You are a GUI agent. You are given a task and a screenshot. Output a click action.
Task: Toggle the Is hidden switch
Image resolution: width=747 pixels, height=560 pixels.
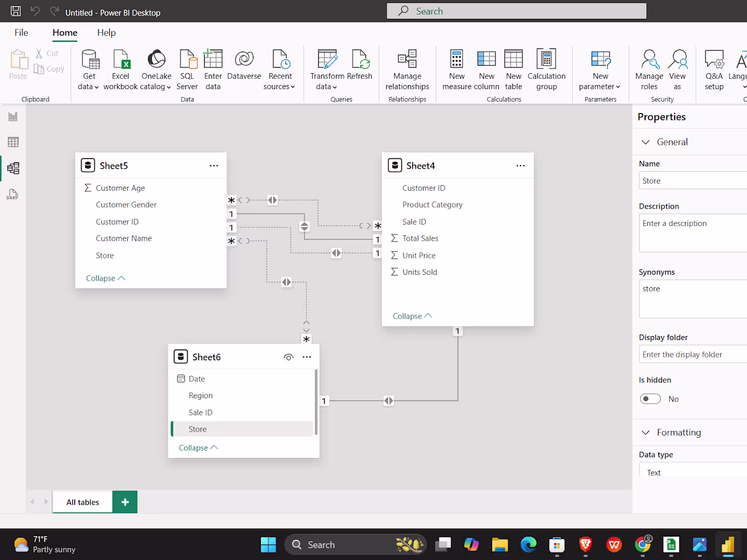click(x=650, y=399)
